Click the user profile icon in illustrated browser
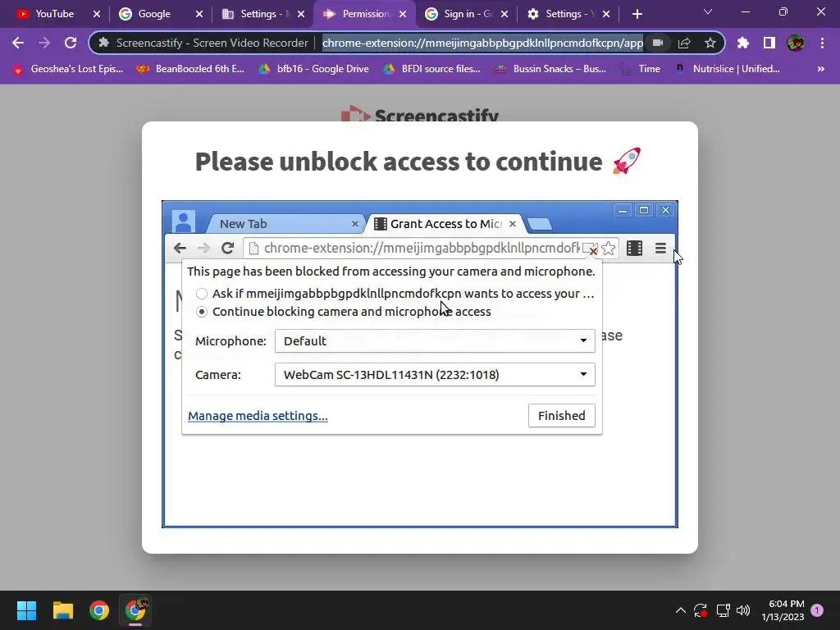The height and width of the screenshot is (630, 840). click(183, 221)
